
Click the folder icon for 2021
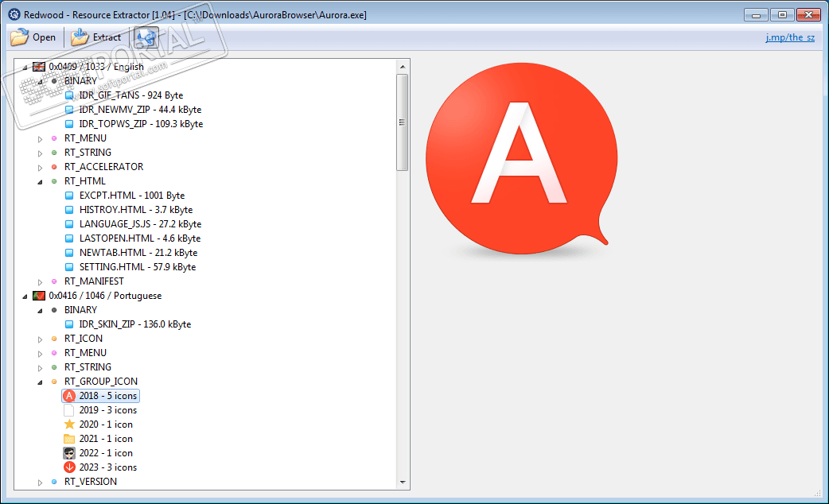69,439
